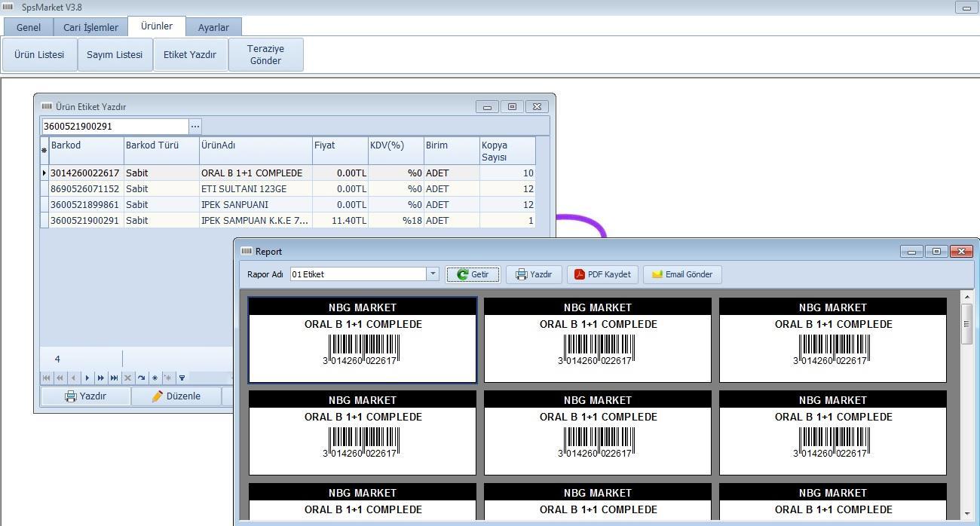The width and height of the screenshot is (980, 526).
Task: Click the asterisk bookmark navigator icon
Action: pyautogui.click(x=155, y=378)
